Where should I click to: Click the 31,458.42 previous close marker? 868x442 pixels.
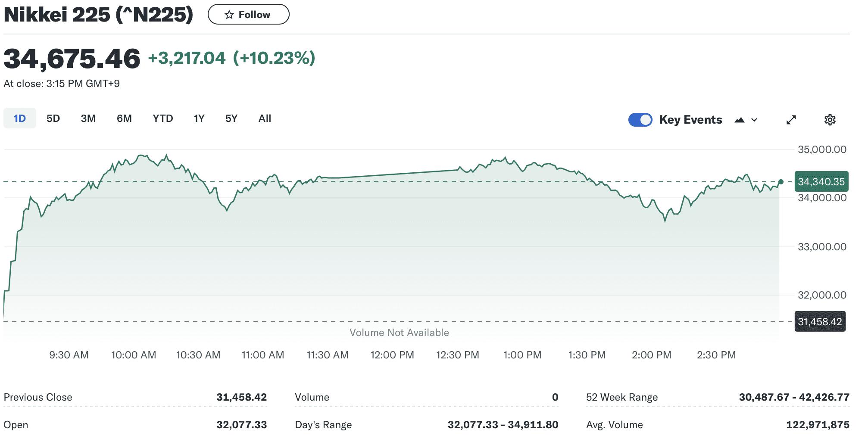point(820,321)
